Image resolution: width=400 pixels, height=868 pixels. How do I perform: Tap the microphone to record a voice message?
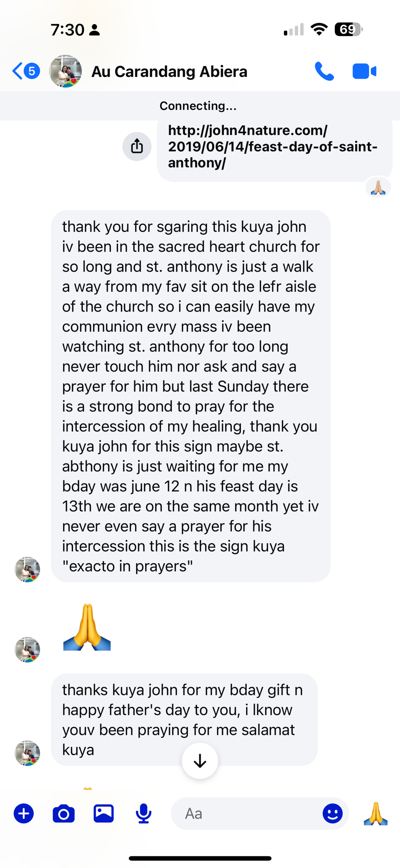143,813
